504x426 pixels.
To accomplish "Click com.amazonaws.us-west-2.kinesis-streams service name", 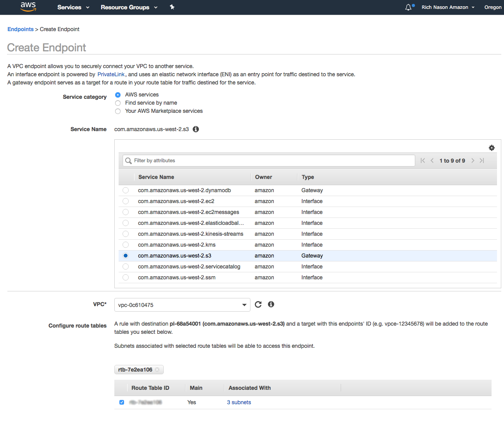I will 191,234.
